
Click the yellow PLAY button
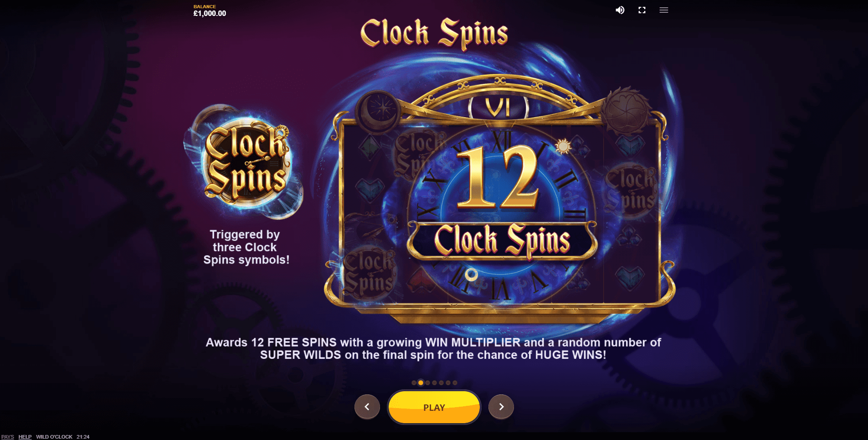(434, 407)
